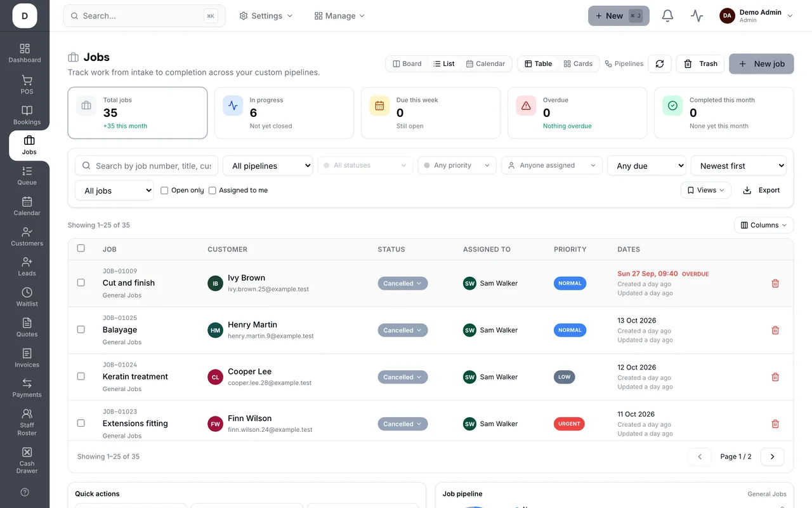This screenshot has height=508, width=812.
Task: Click the job search input field
Action: (147, 166)
